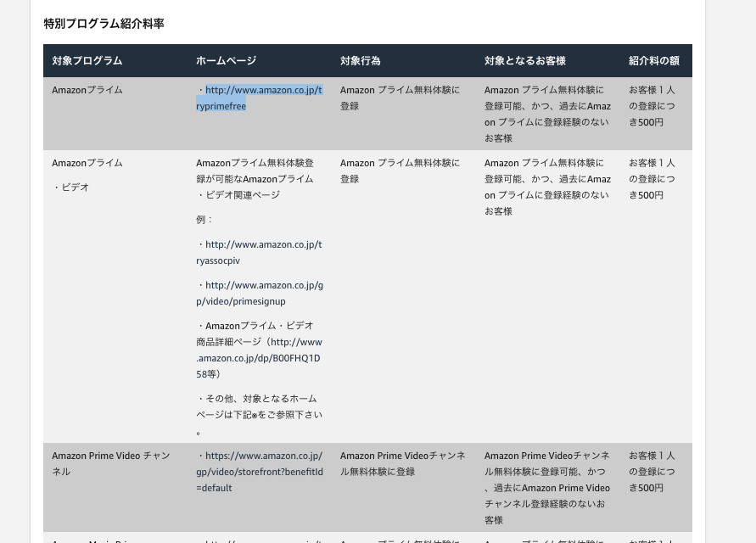Open the tryassocpiv example link
This screenshot has width=756, height=543.
[x=260, y=252]
